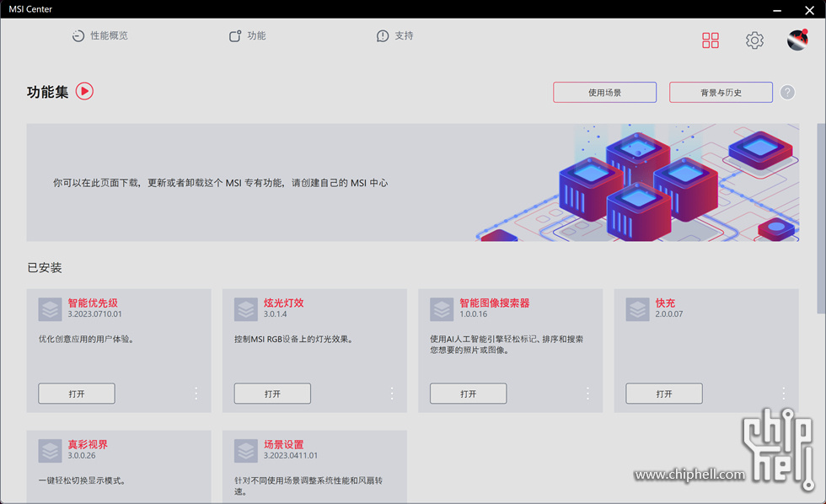Open 智能图像搜索器 with its 打开 button

pos(469,394)
